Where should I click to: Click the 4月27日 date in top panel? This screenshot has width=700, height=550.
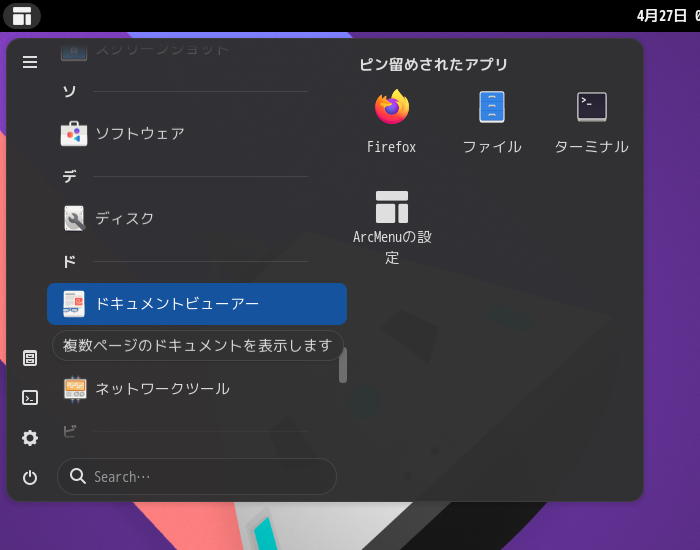pos(661,16)
